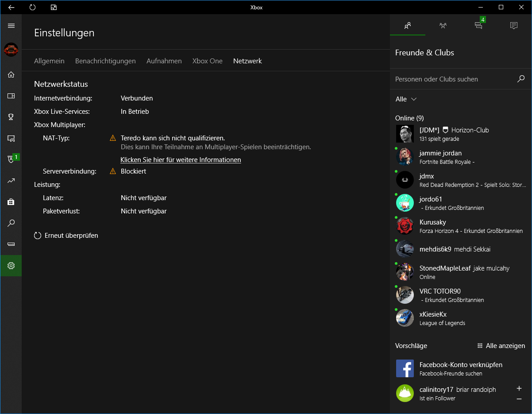This screenshot has width=532, height=414.
Task: Open Microsoft Store bag icon
Action: (x=11, y=202)
